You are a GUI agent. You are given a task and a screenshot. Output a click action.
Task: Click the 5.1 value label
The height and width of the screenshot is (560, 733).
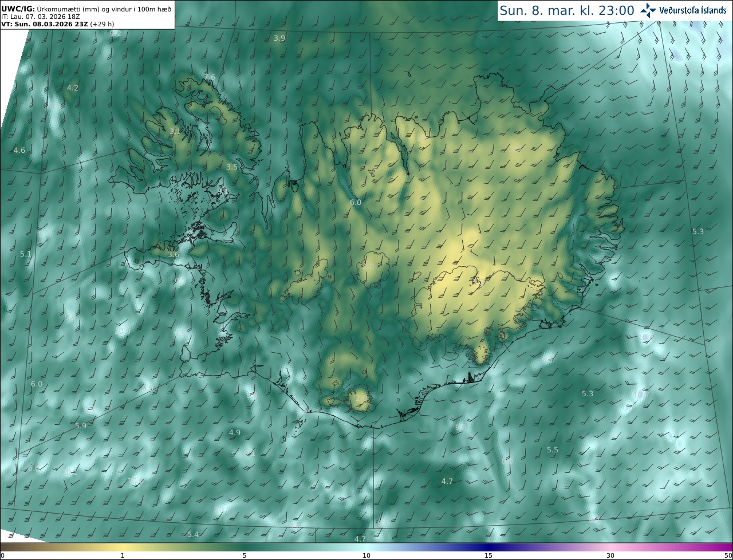coord(26,254)
